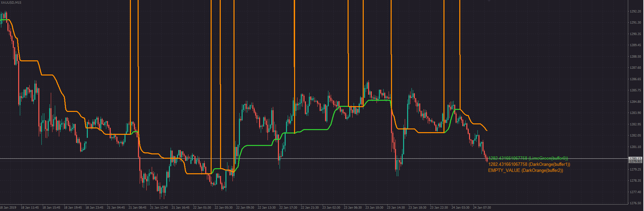
Task: Click the 18 Jan 2019 date label
Action: [8, 208]
